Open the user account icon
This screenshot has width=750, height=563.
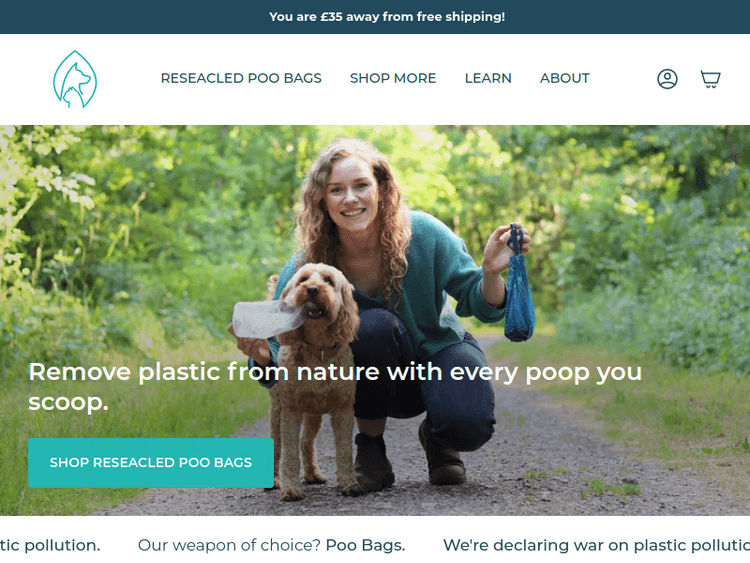(667, 79)
